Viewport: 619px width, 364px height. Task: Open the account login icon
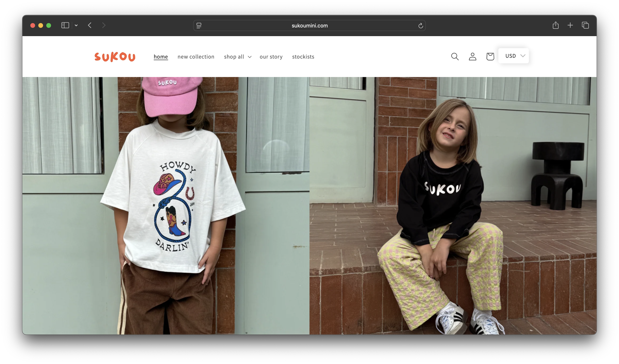click(x=472, y=57)
